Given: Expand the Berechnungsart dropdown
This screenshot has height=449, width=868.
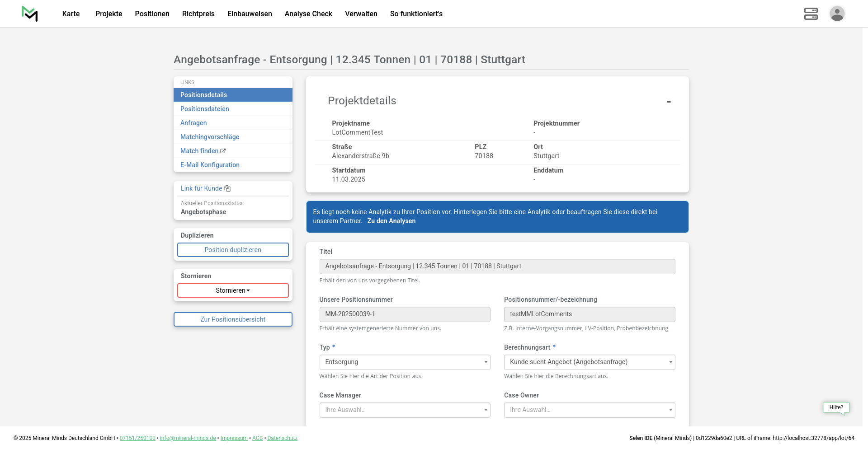Looking at the screenshot, I should click(x=589, y=362).
